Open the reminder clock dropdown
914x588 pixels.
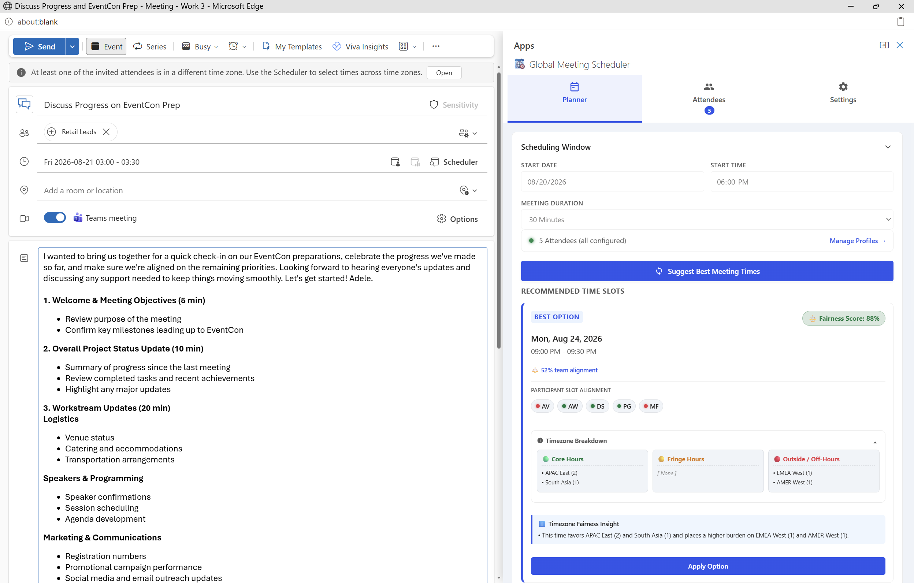pyautogui.click(x=238, y=46)
